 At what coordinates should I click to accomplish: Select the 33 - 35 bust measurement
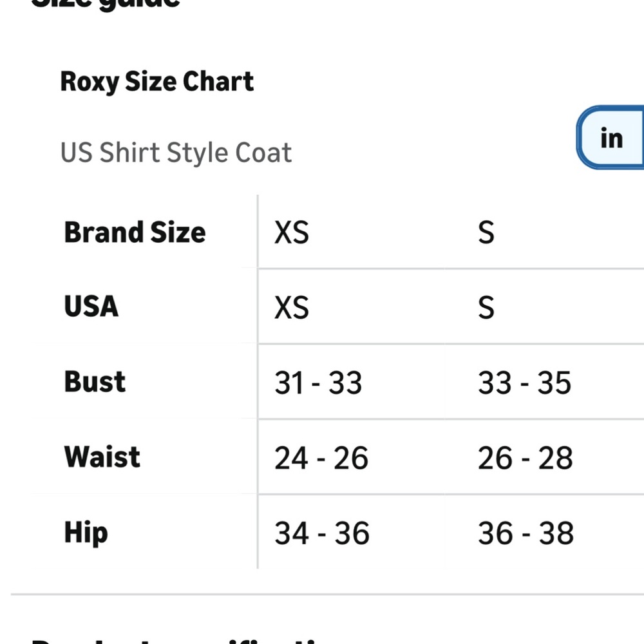click(x=524, y=383)
